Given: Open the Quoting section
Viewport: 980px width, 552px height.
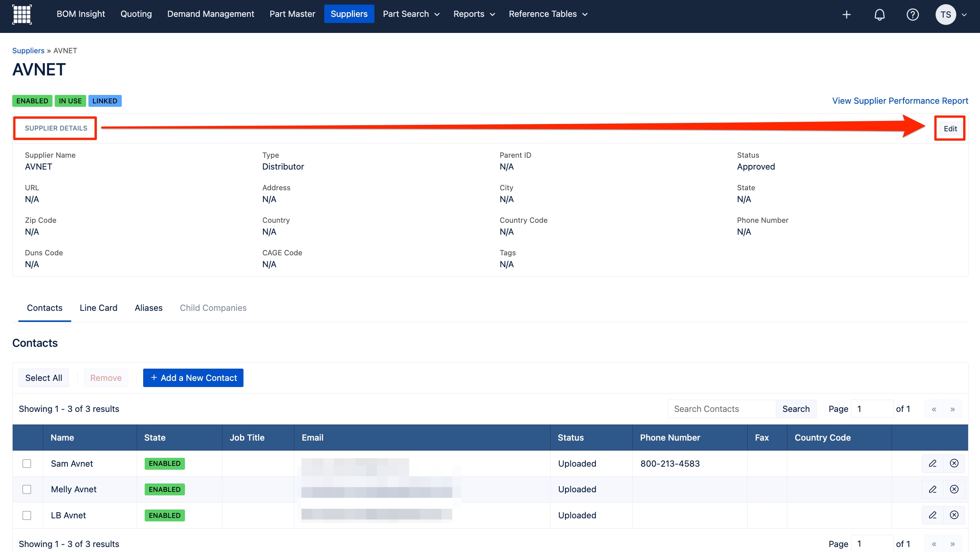Looking at the screenshot, I should pyautogui.click(x=136, y=14).
